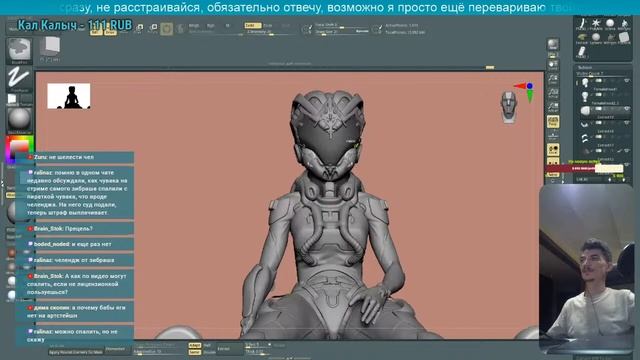This screenshot has width=640, height=360.
Task: Select the figure tool at top-right
Action: pyautogui.click(x=624, y=24)
